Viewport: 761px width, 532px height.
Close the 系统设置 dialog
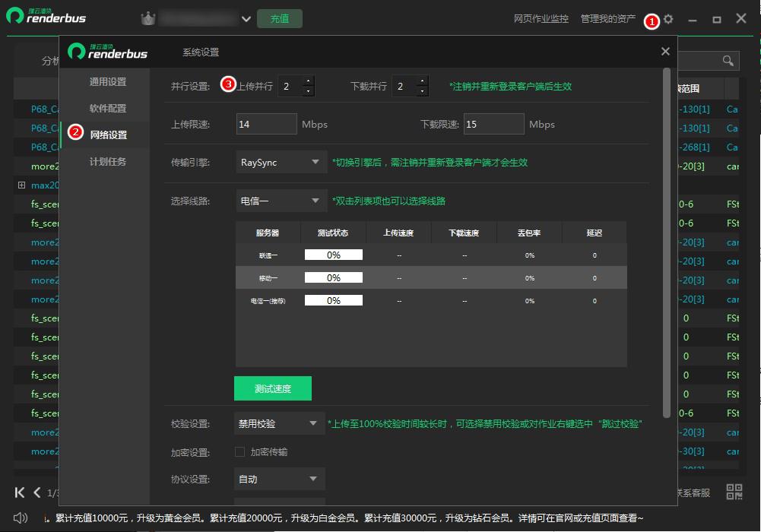tap(665, 52)
